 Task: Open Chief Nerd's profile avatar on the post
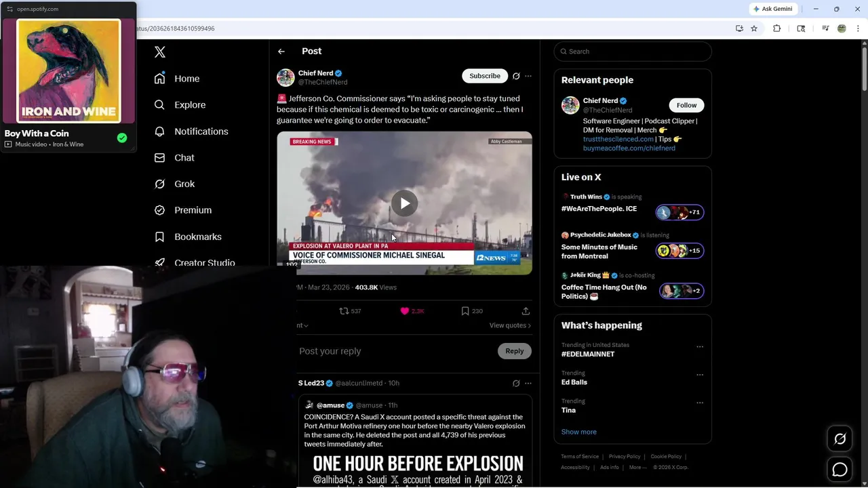pos(285,77)
